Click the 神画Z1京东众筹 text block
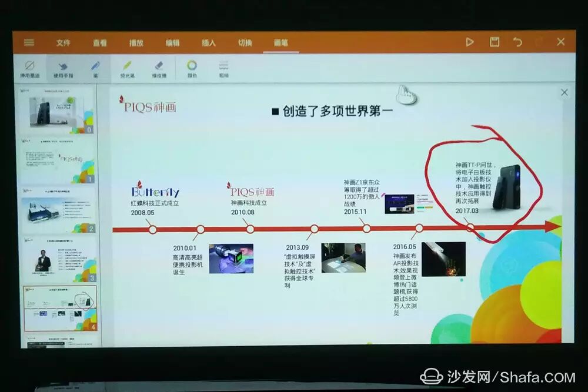The width and height of the screenshot is (588, 392). (362, 193)
